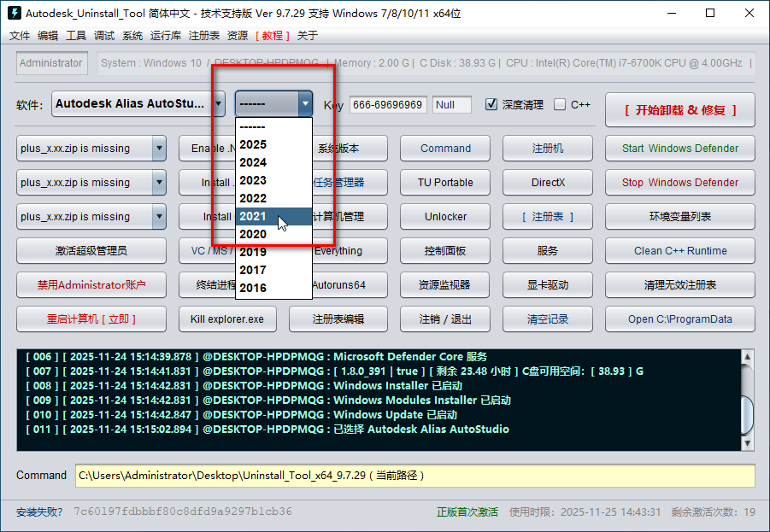Click the Unlocker button
This screenshot has height=532, width=770.
(x=445, y=216)
